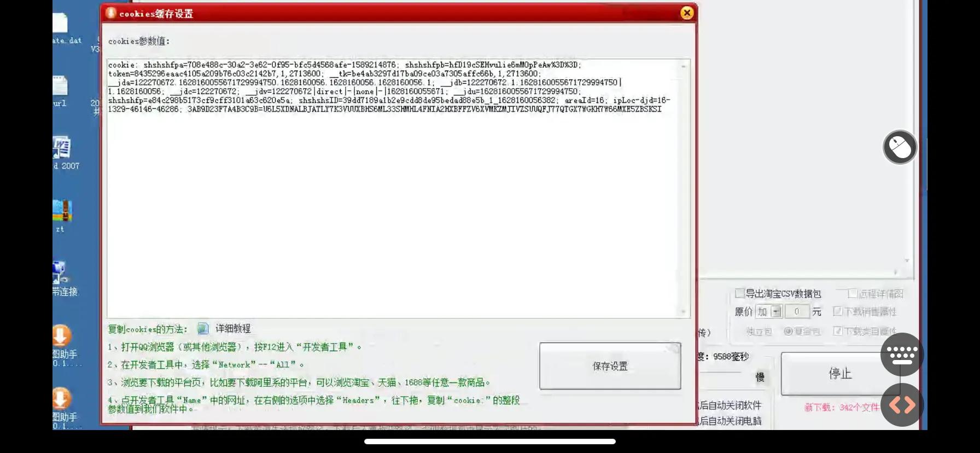
Task: Toggle the 远程详情图 checkbox
Action: [x=853, y=294]
